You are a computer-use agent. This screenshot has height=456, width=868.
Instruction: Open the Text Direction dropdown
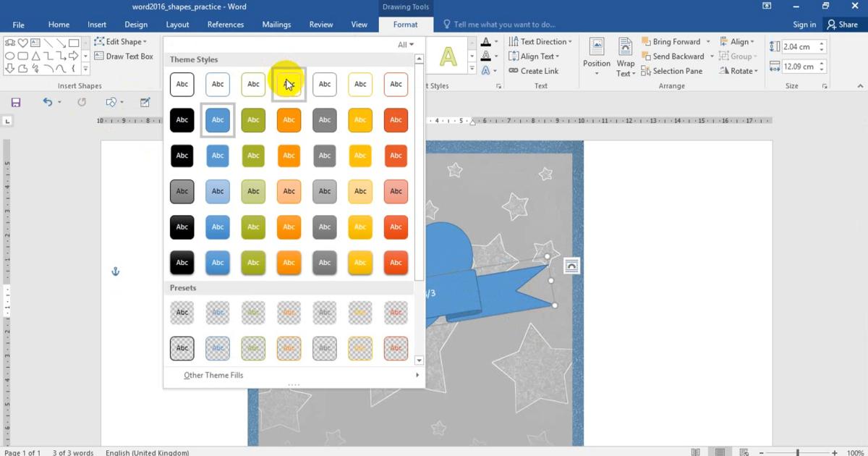coord(540,42)
